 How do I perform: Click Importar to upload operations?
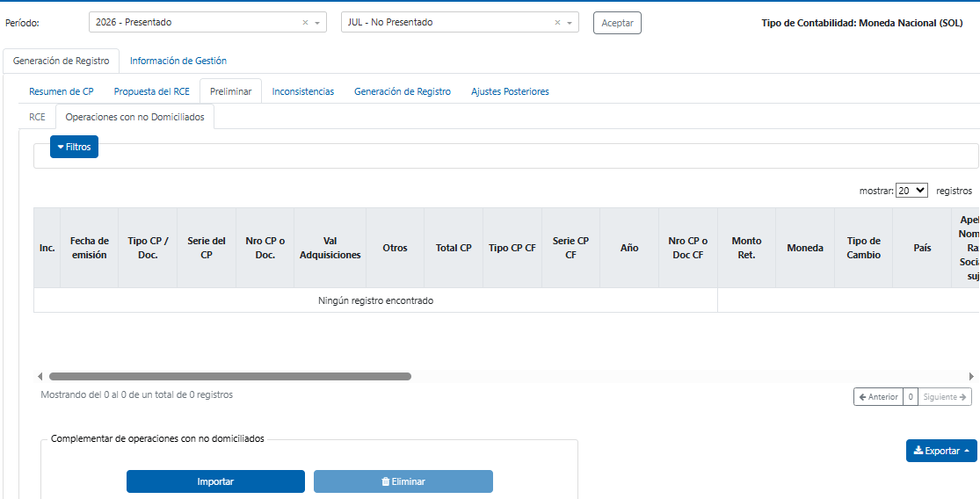pyautogui.click(x=215, y=481)
